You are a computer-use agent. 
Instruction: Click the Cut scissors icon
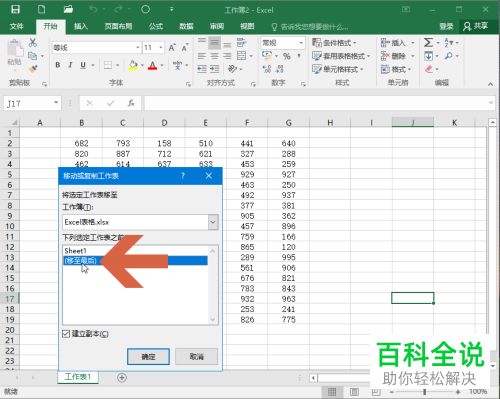coord(33,42)
